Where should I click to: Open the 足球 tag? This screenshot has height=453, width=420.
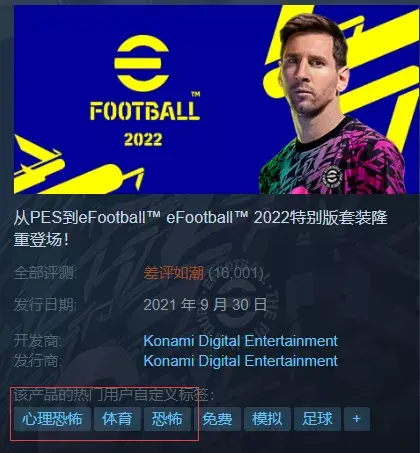click(317, 419)
